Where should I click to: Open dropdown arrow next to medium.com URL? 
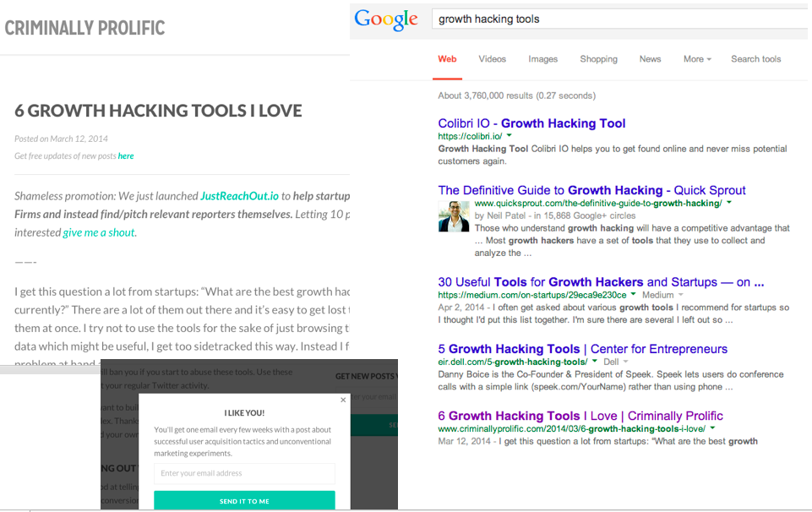[x=633, y=294]
